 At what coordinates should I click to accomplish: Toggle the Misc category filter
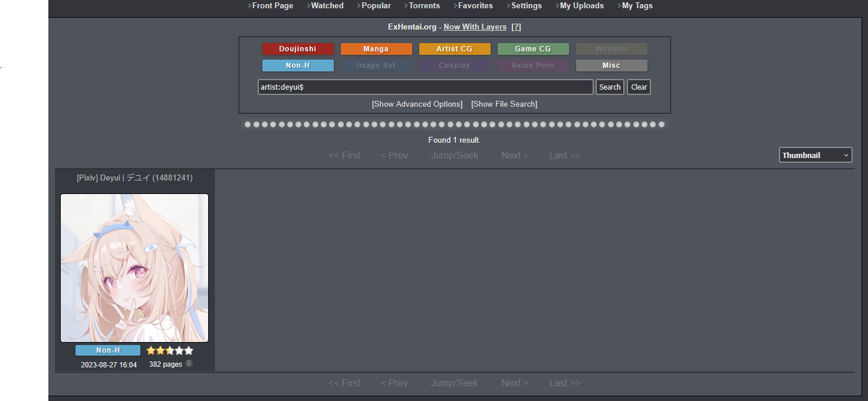pyautogui.click(x=611, y=65)
